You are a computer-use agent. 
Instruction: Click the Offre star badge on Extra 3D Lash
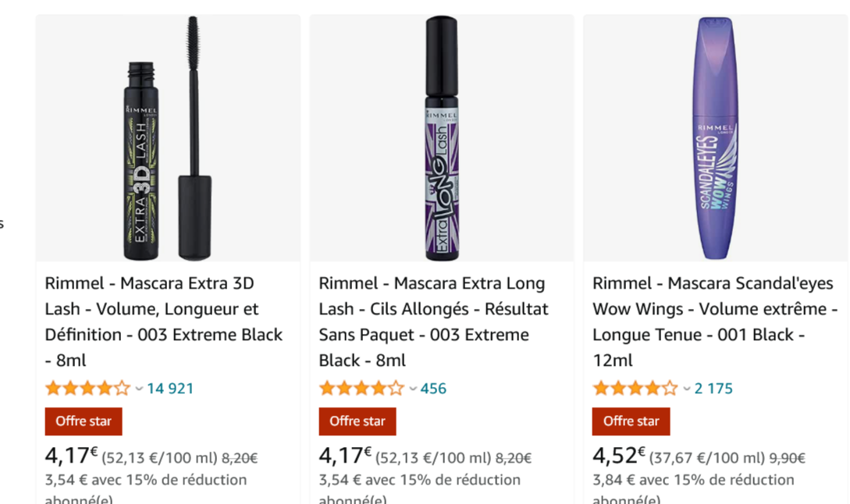coord(84,421)
